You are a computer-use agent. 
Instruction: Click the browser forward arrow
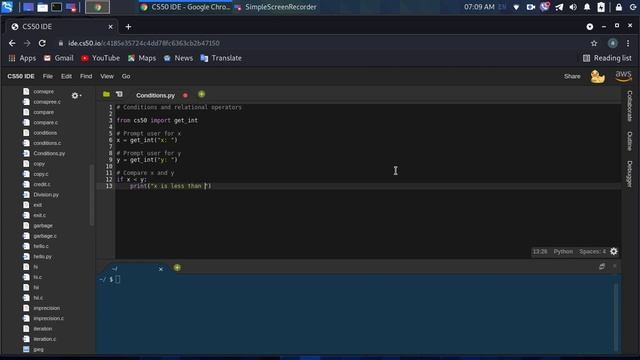[27, 43]
